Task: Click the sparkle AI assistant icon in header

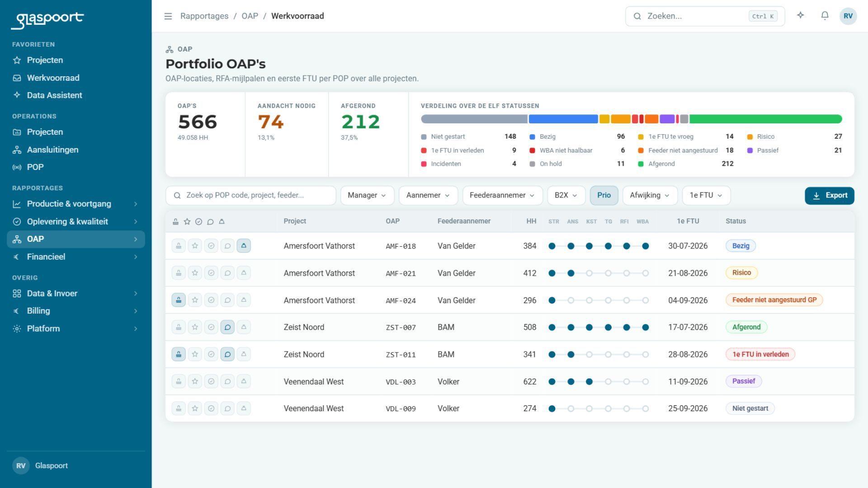Action: [x=801, y=16]
